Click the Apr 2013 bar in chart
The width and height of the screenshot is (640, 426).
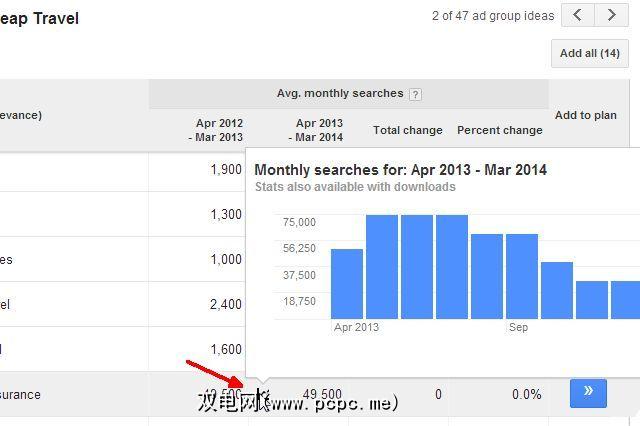[x=347, y=284]
